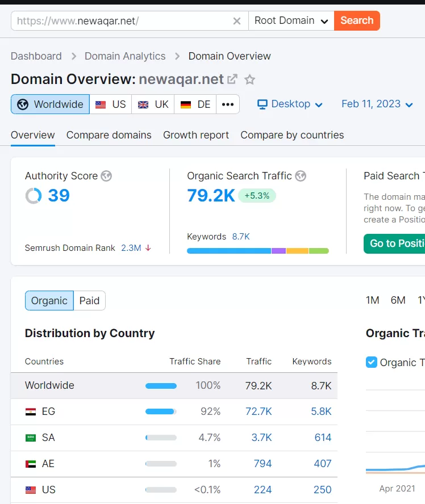Click the Go to Position button

(x=394, y=243)
